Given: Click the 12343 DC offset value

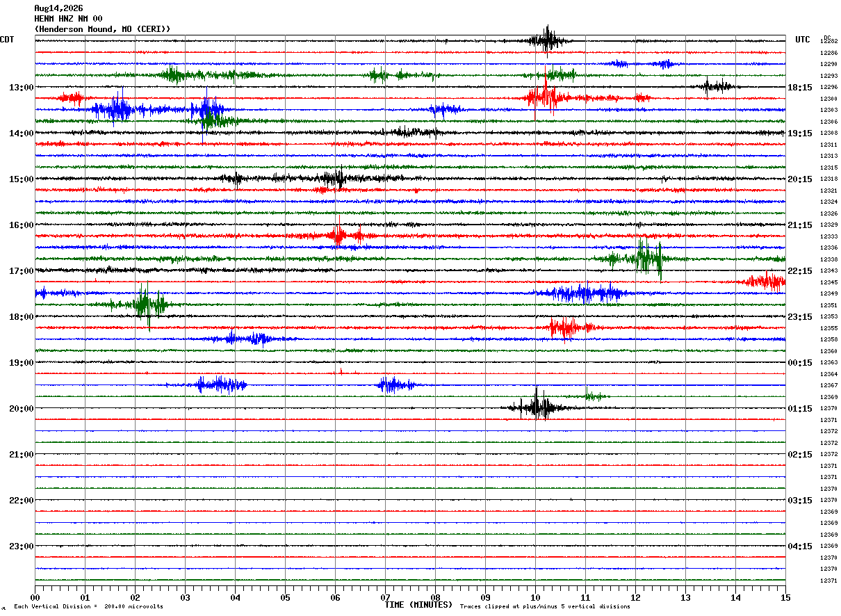Looking at the screenshot, I should [828, 271].
